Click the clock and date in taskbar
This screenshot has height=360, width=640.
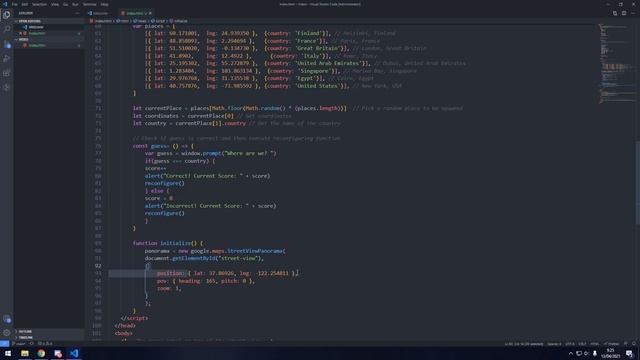point(610,353)
